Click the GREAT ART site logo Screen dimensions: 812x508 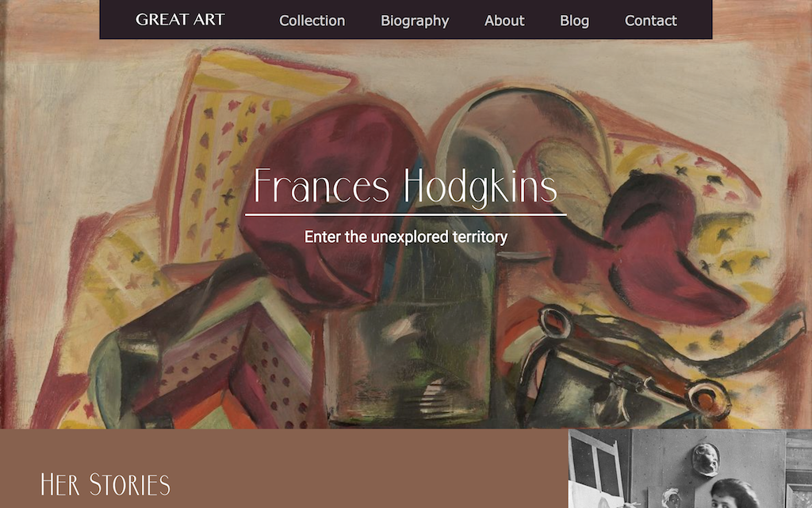coord(180,20)
